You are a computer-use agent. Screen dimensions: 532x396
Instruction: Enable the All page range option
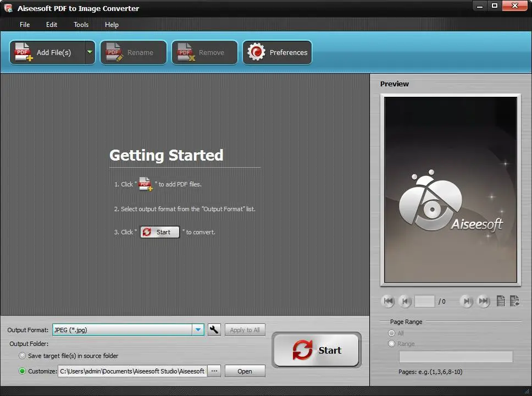[390, 333]
